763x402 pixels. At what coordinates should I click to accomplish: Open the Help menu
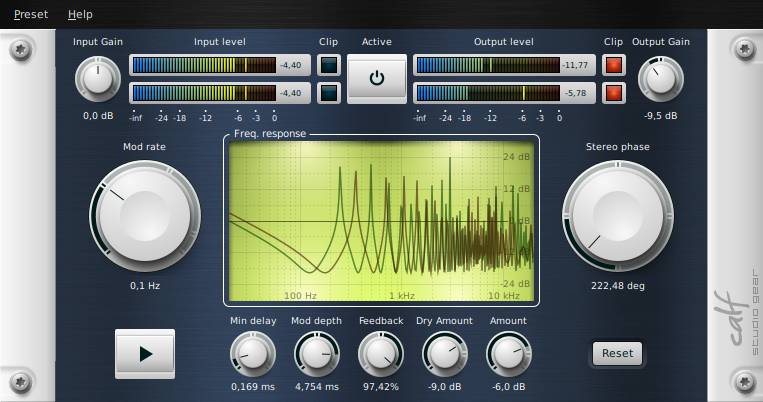pos(80,15)
